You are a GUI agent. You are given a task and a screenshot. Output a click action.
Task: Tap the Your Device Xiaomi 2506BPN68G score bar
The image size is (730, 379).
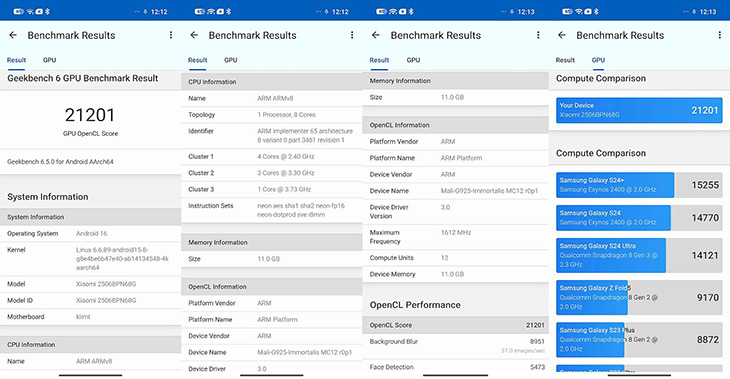click(639, 110)
